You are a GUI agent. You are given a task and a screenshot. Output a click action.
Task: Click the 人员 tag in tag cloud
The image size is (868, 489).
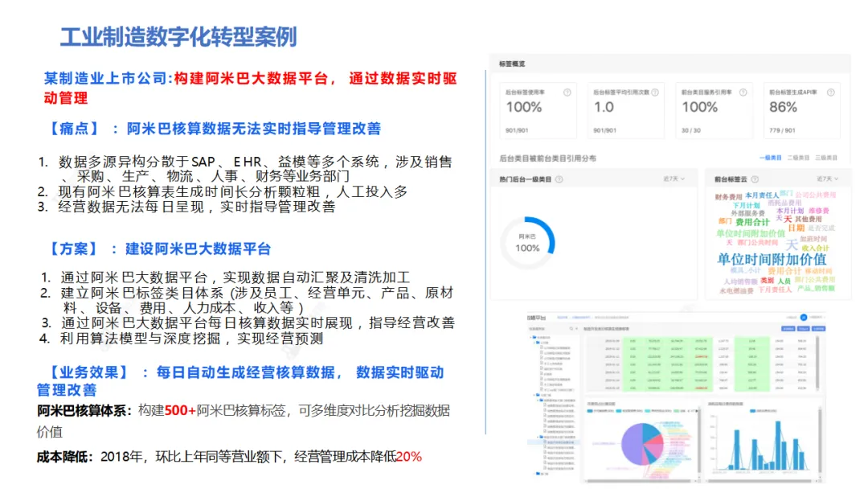point(784,281)
